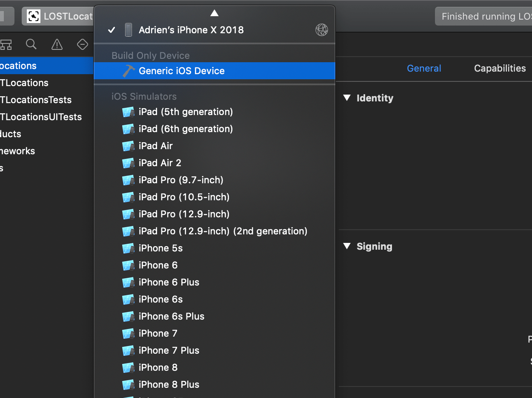Open the find navigator magnifying glass
Image resolution: width=532 pixels, height=398 pixels.
[31, 44]
